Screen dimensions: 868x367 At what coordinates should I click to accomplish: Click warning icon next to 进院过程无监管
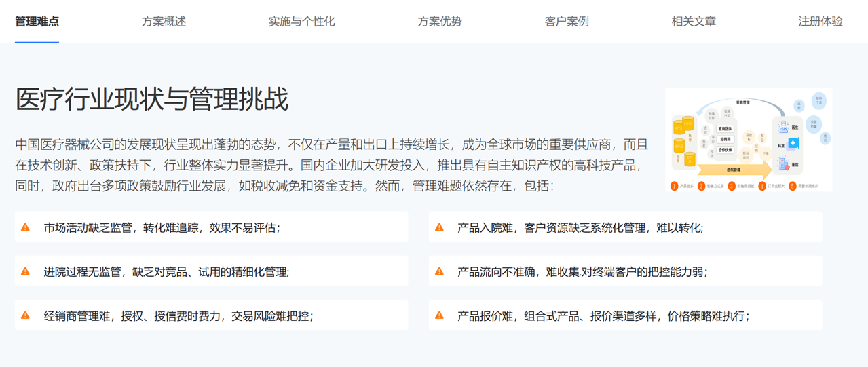[x=26, y=271]
